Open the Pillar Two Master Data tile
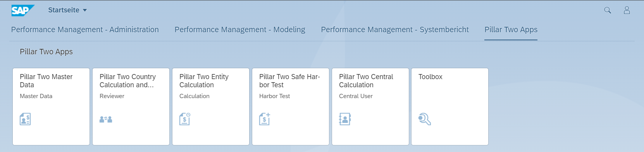Image resolution: width=644 pixels, height=152 pixels. (51, 107)
